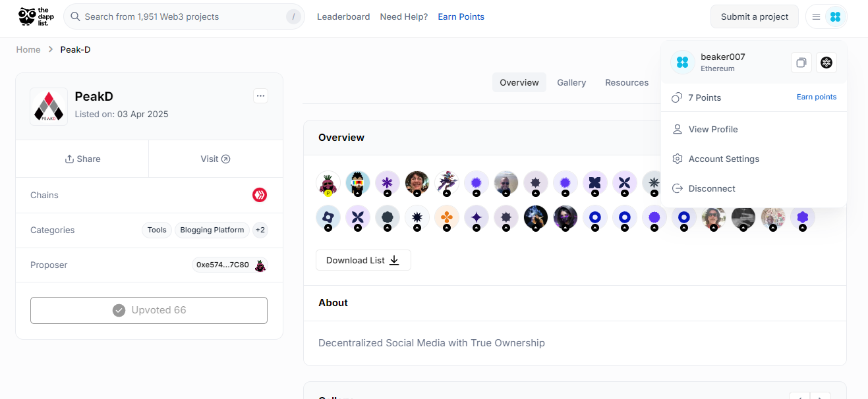The width and height of the screenshot is (868, 399).
Task: Click the radish avatar with yellow P badge
Action: 328,183
